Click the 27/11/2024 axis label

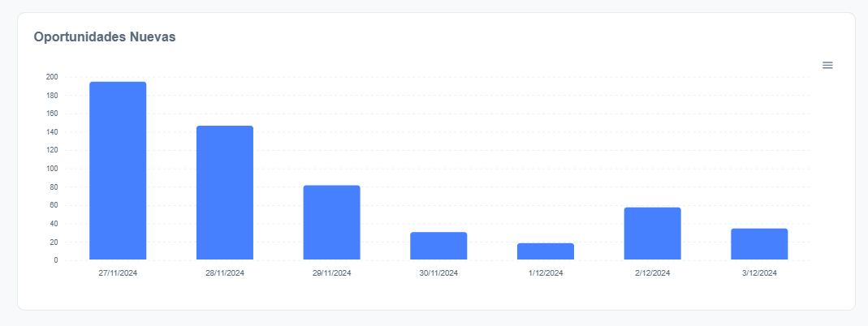118,273
